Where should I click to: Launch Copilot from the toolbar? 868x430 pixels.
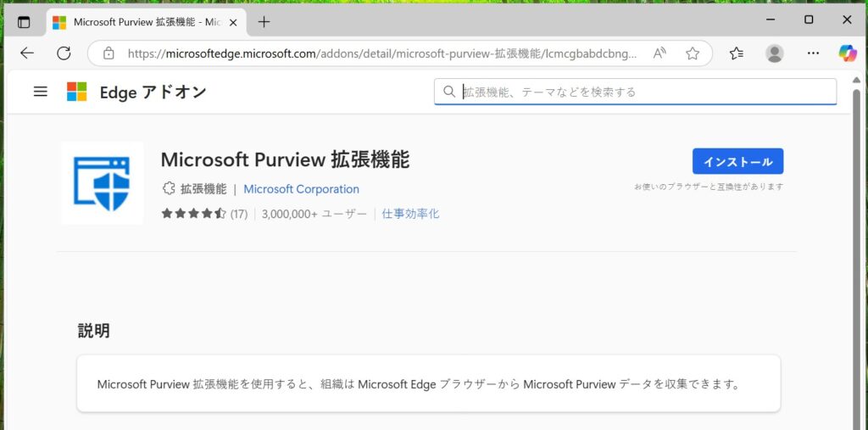coord(848,53)
